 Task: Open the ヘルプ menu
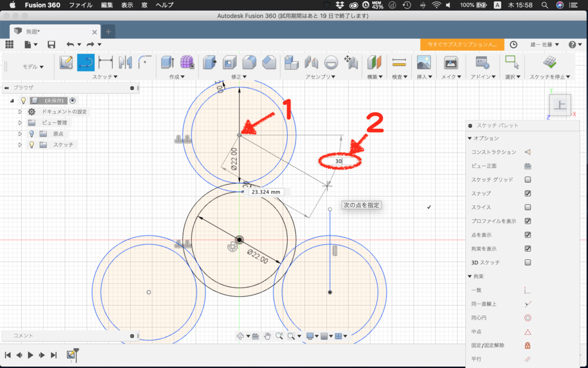pos(165,5)
